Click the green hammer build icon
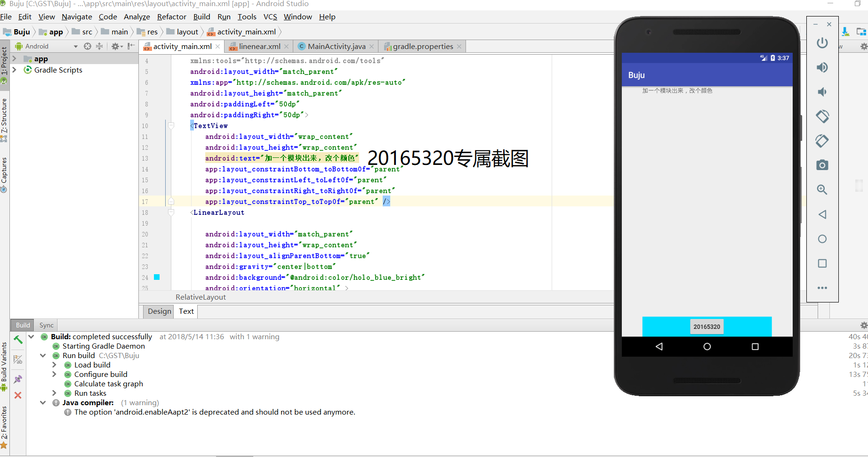868x457 pixels. tap(18, 340)
